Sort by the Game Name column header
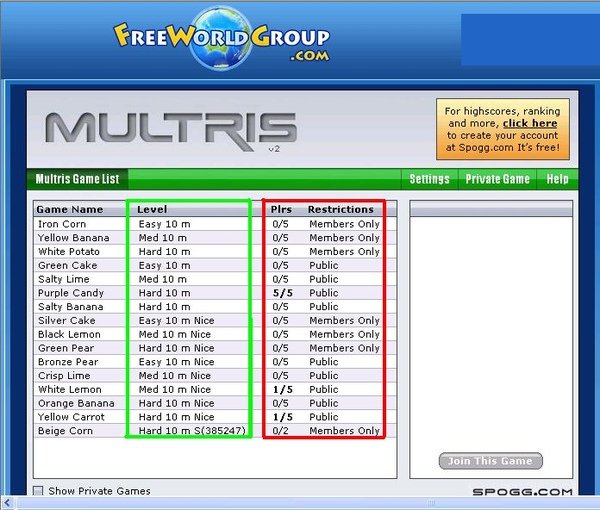600x510 pixels. coord(70,209)
